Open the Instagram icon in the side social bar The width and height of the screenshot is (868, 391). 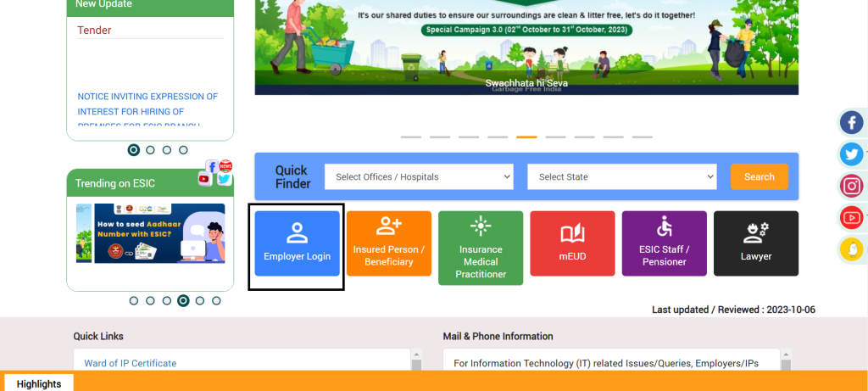click(x=851, y=186)
